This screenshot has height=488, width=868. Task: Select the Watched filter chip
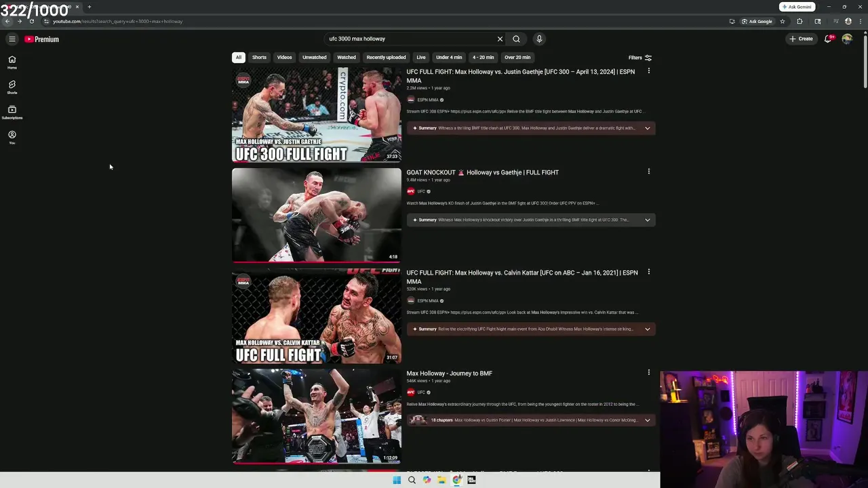[x=347, y=58]
